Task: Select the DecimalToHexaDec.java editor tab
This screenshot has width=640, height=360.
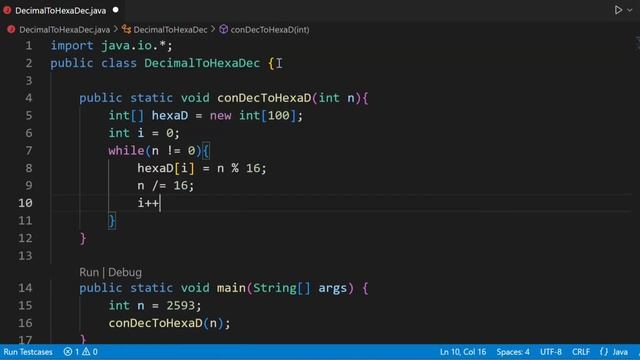Action: click(x=60, y=11)
